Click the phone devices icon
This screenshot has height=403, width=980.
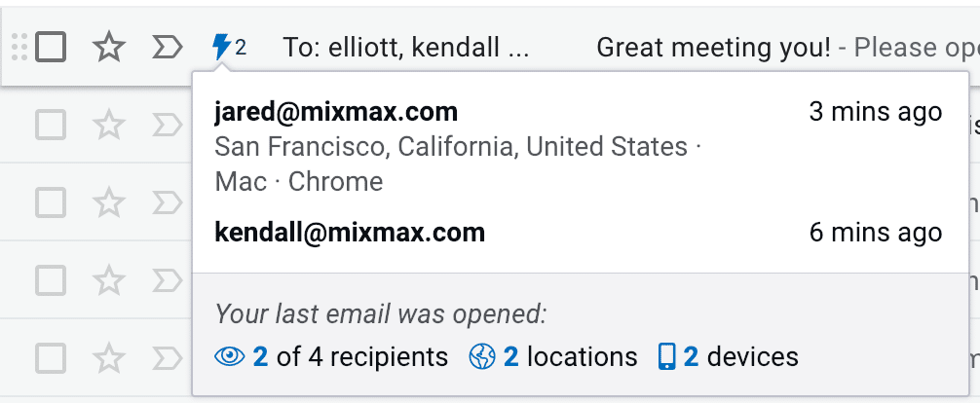[x=667, y=357]
